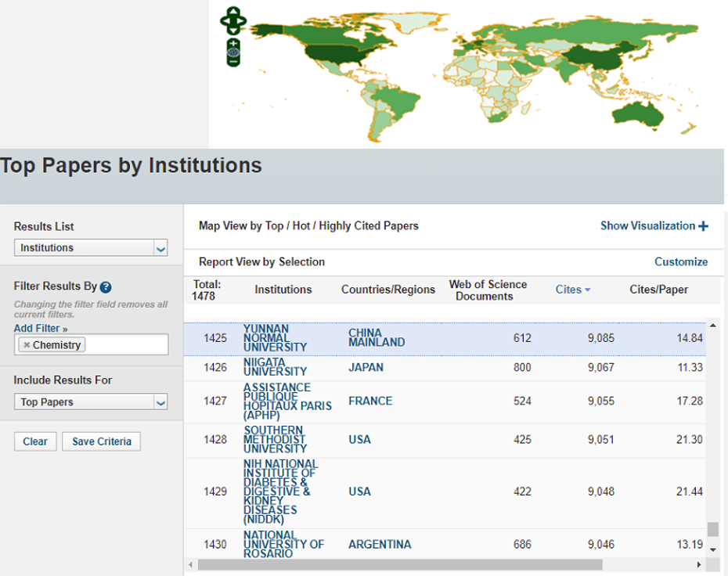Zoom in on the world map
728x576 pixels.
233,43
